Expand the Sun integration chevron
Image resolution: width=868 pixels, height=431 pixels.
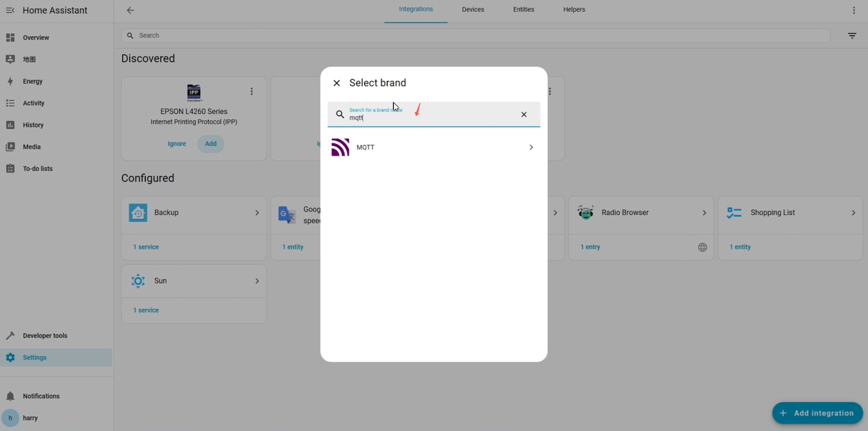[x=257, y=281]
